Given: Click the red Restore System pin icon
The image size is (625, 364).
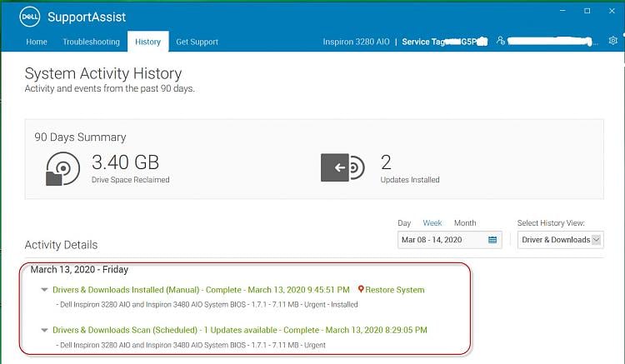Looking at the screenshot, I should pyautogui.click(x=361, y=289).
